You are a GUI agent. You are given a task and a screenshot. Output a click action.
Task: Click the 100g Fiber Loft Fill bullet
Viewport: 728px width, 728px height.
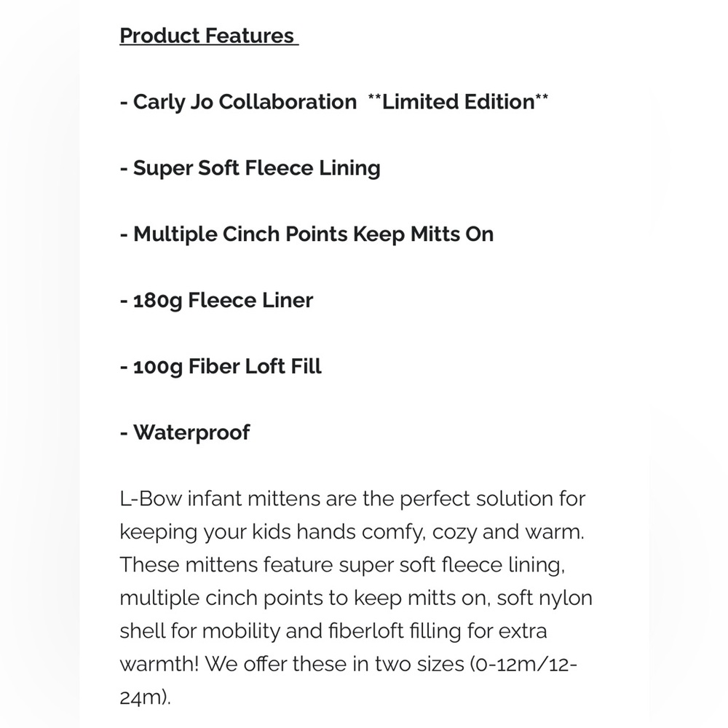[x=221, y=367]
